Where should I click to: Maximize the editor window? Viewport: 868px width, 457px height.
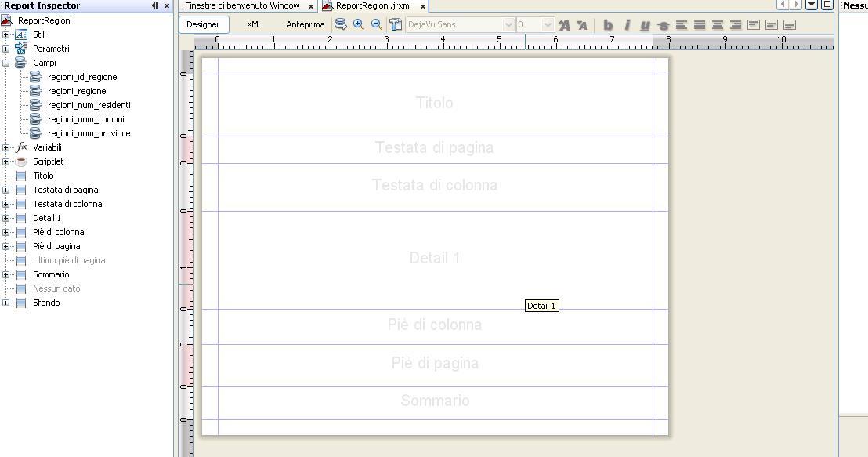coord(826,5)
